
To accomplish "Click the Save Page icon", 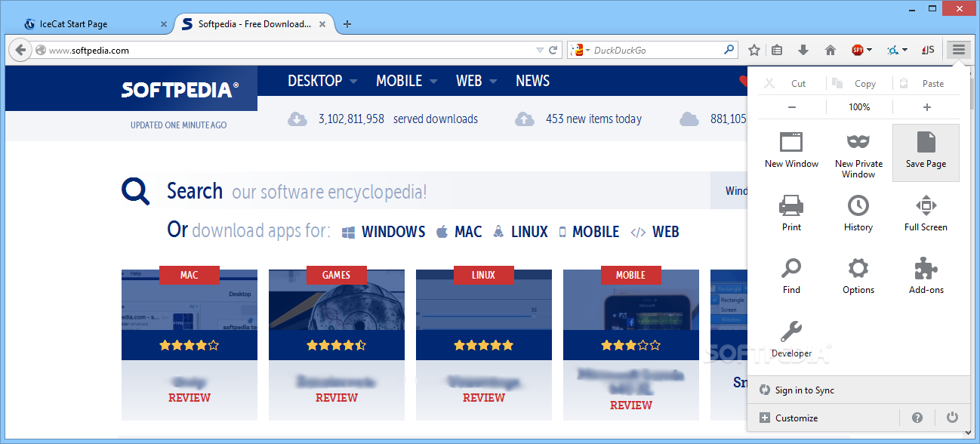I will pyautogui.click(x=926, y=153).
